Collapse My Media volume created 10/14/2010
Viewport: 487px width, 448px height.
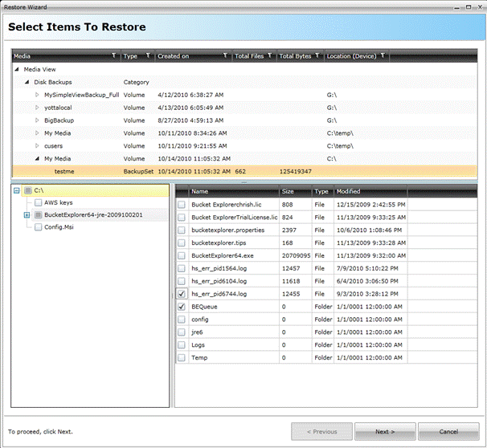tap(37, 158)
